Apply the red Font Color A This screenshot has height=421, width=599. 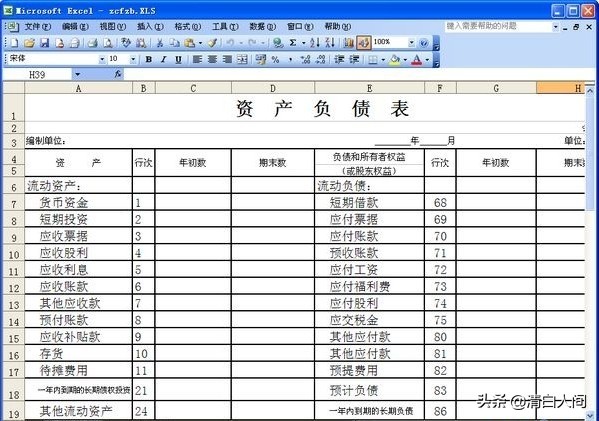pyautogui.click(x=417, y=60)
